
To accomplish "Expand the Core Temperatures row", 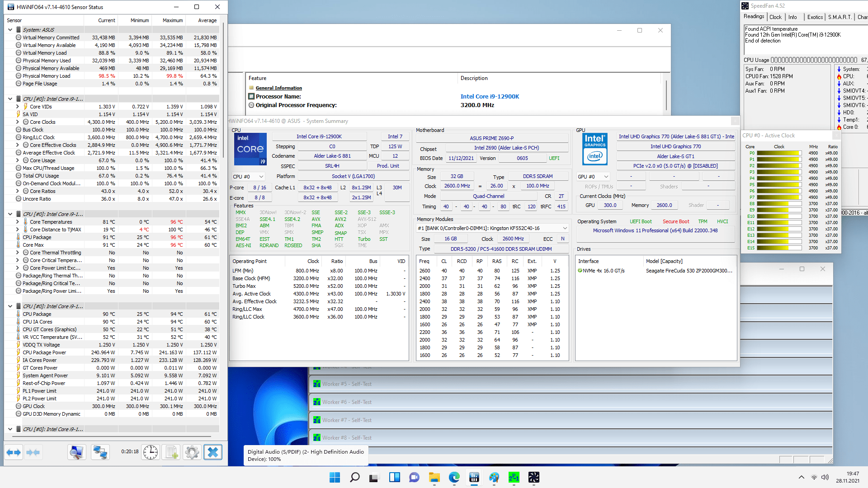I will point(18,222).
